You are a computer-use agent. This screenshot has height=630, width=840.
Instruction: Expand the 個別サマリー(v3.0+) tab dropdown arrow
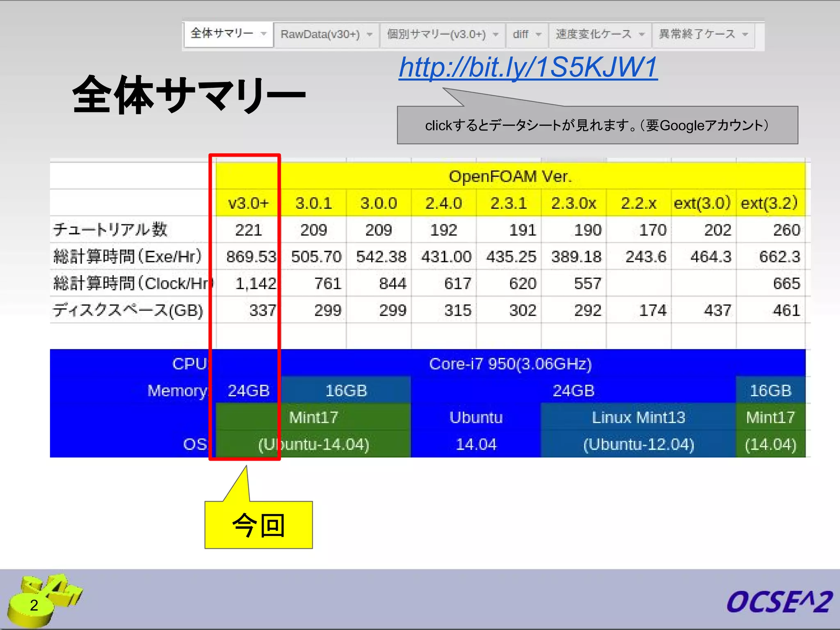click(496, 34)
